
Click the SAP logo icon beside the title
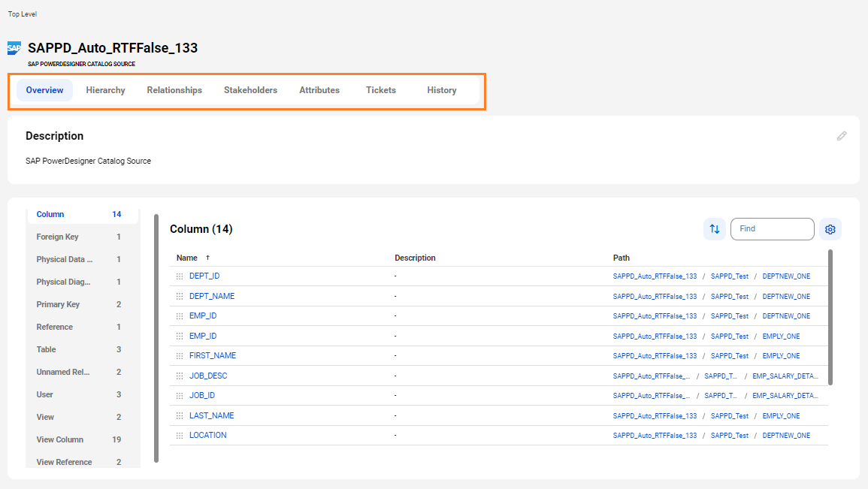[x=14, y=48]
